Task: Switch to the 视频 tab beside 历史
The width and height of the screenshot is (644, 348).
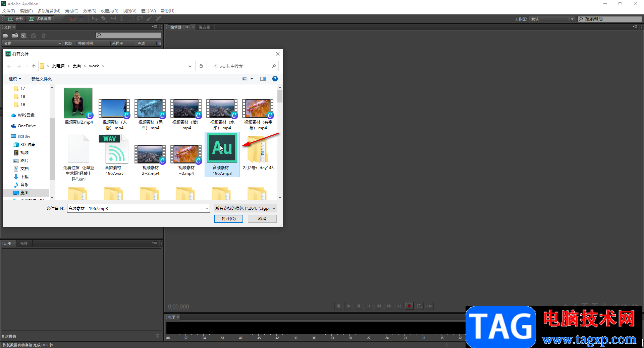Action: (x=24, y=243)
